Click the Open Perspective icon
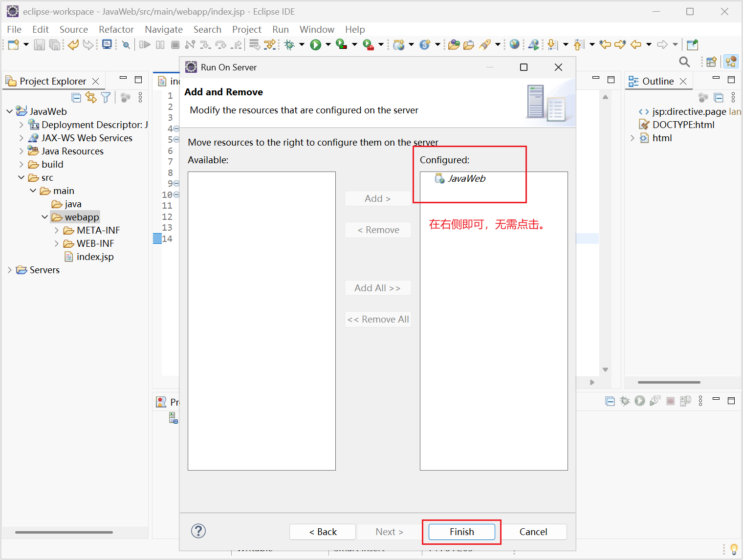743x560 pixels. [x=712, y=62]
